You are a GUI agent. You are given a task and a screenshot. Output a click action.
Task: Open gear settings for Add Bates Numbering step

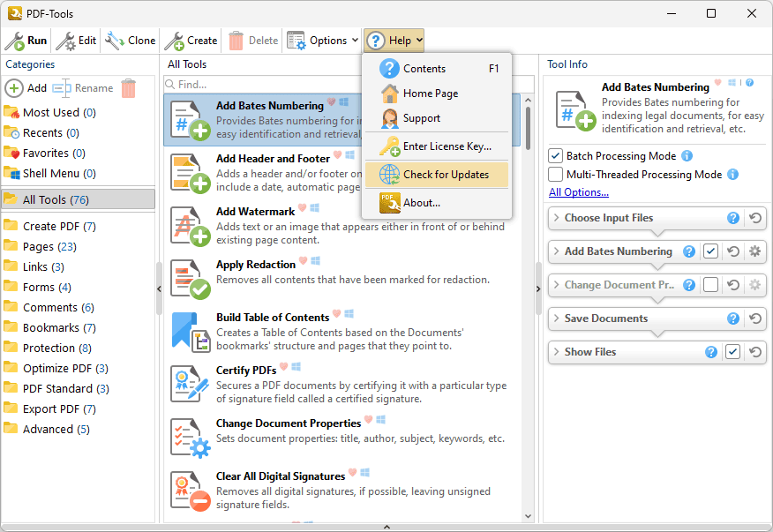754,251
